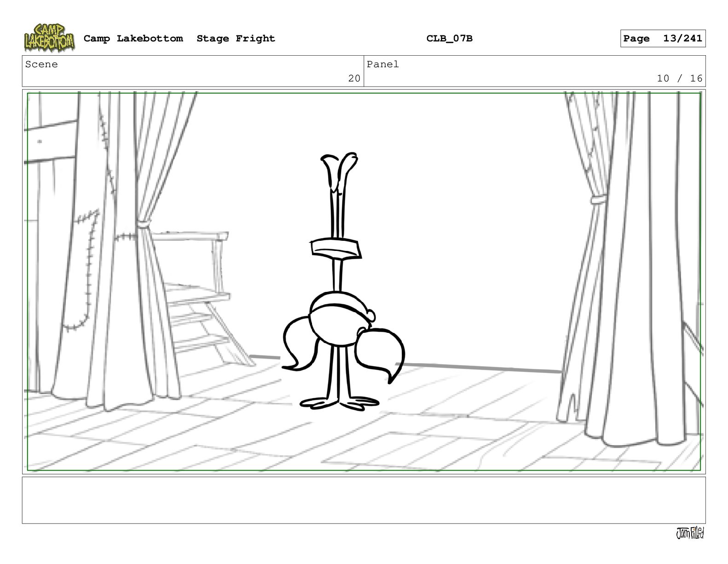This screenshot has width=728, height=564.
Task: Click the 'Camp Lakebottom' title text
Action: [133, 38]
